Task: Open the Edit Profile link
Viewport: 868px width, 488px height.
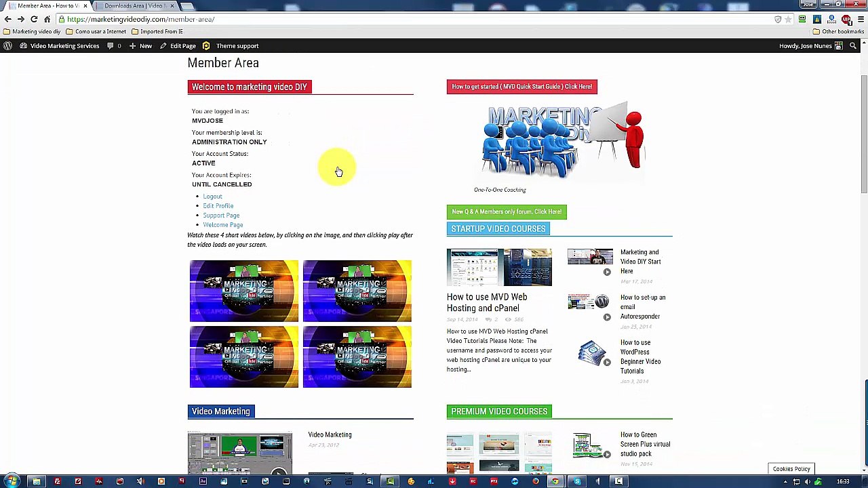Action: pyautogui.click(x=218, y=206)
